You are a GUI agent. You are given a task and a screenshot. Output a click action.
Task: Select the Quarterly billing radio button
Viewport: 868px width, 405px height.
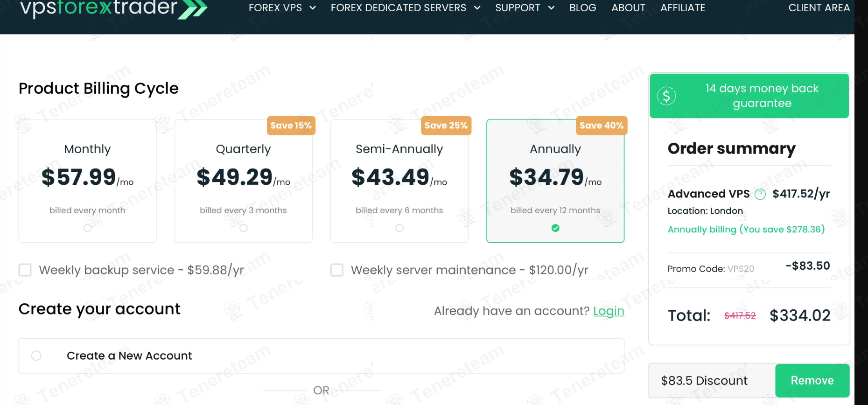click(x=244, y=228)
